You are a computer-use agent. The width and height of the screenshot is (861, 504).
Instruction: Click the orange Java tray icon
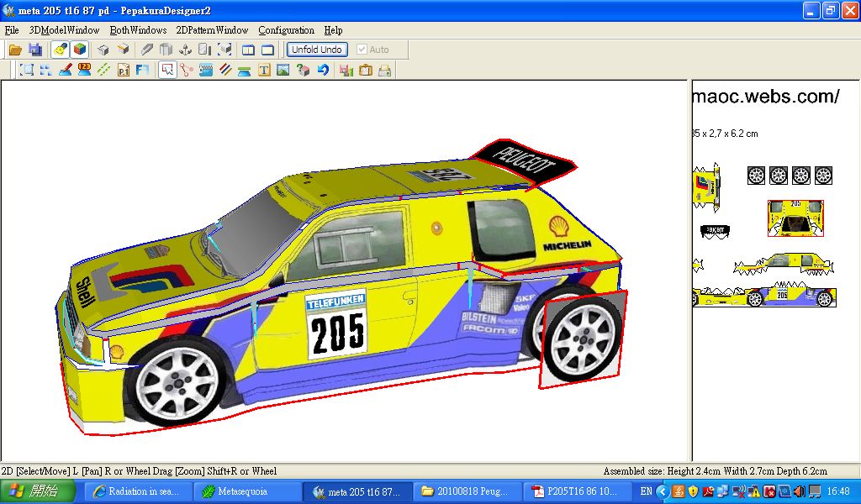[x=679, y=491]
